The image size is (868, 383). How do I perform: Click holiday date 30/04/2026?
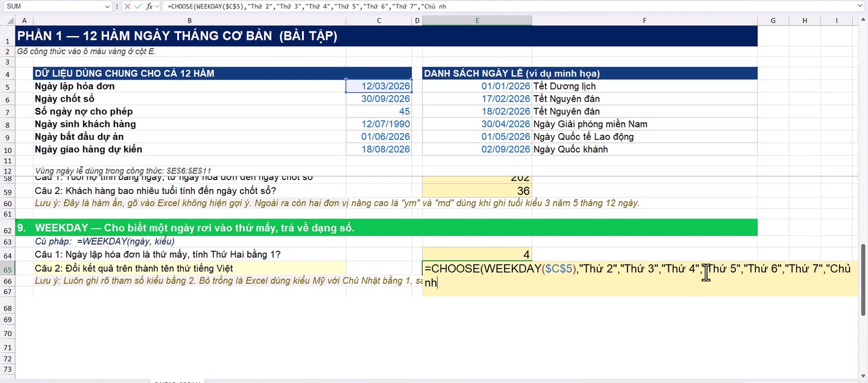click(477, 124)
